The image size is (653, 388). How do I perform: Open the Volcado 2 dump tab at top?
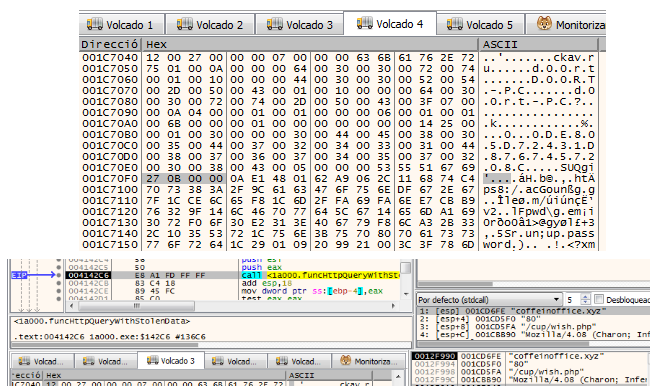[210, 25]
